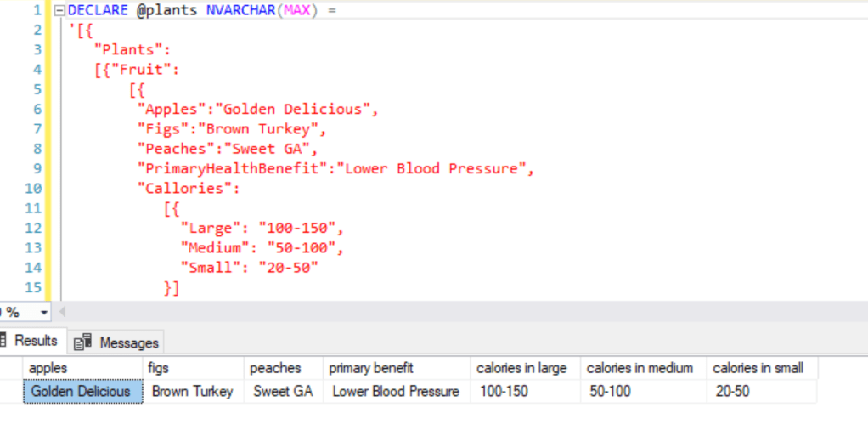
Task: Click the "PrimaryHealthBenefit" key in the editor
Action: tap(231, 168)
